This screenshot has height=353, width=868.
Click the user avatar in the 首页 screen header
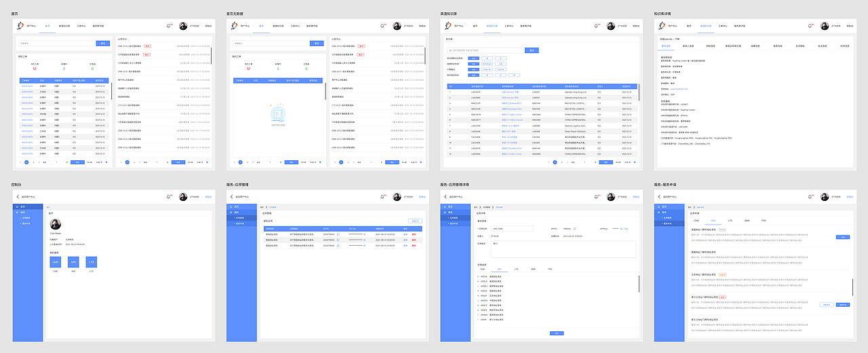(x=183, y=26)
